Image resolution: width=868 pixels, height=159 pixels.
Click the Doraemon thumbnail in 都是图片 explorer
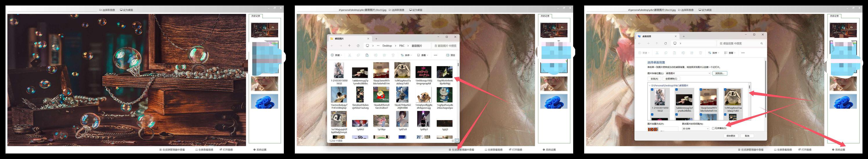tap(444, 95)
